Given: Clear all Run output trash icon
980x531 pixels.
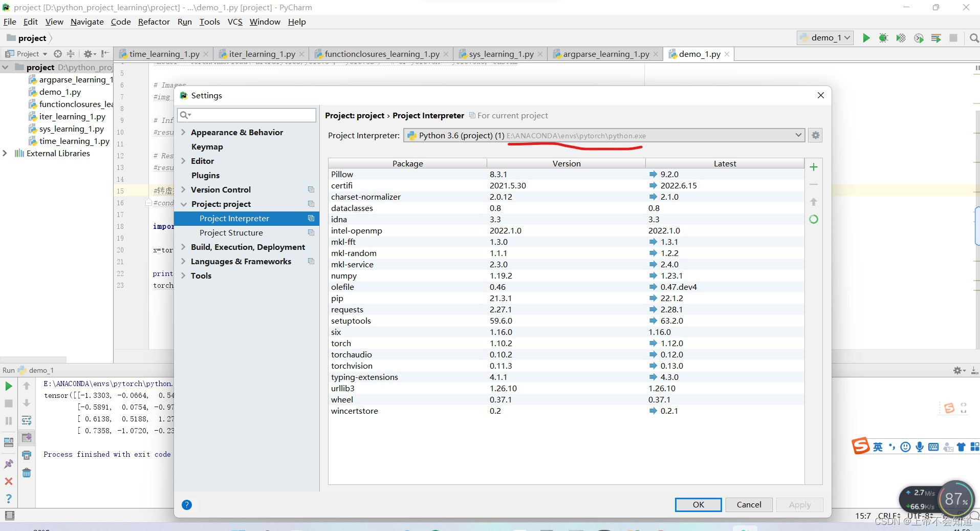Looking at the screenshot, I should click(x=27, y=473).
